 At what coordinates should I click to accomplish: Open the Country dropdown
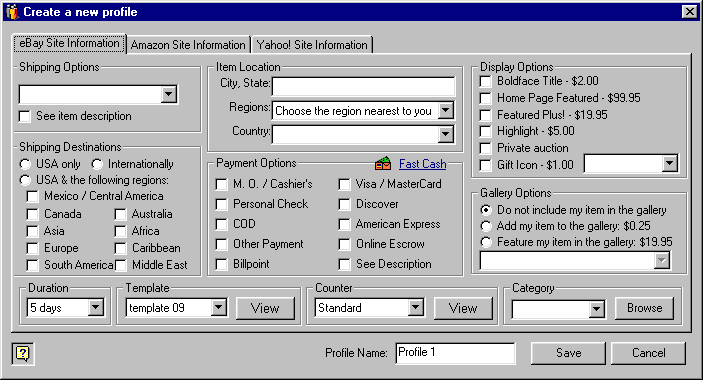point(446,134)
